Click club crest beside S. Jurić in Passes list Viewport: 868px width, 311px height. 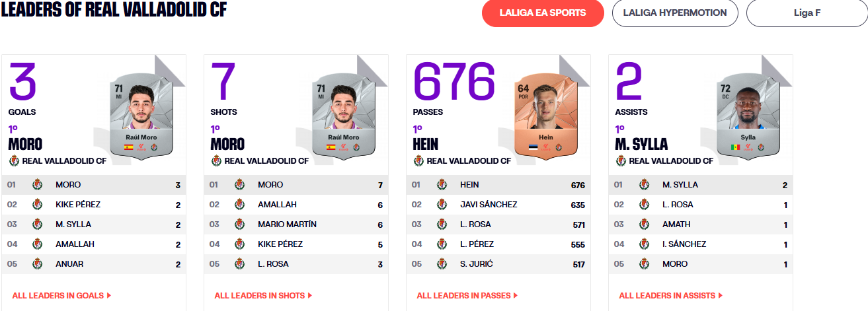coord(442,264)
